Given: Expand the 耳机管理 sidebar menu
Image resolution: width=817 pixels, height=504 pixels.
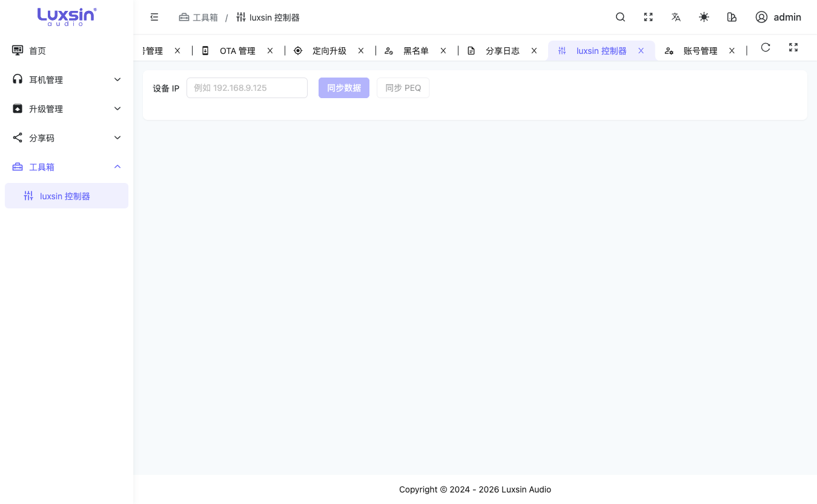Looking at the screenshot, I should point(67,79).
